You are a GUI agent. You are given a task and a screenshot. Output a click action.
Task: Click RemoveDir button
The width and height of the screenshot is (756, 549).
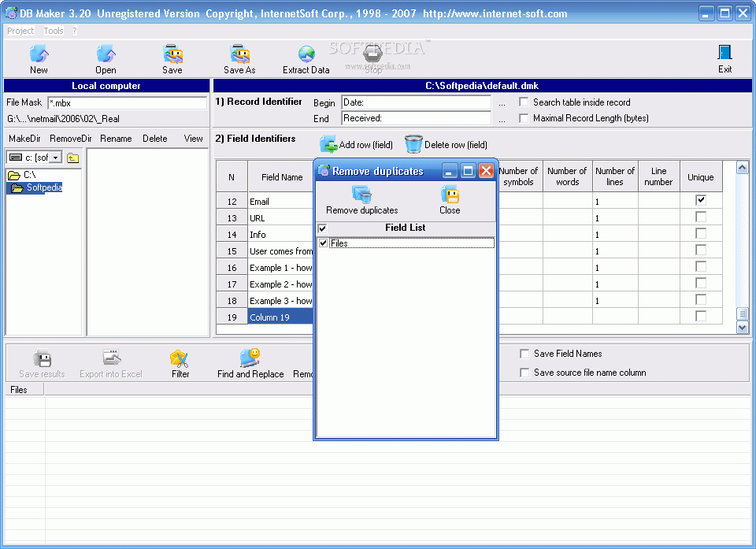point(70,139)
